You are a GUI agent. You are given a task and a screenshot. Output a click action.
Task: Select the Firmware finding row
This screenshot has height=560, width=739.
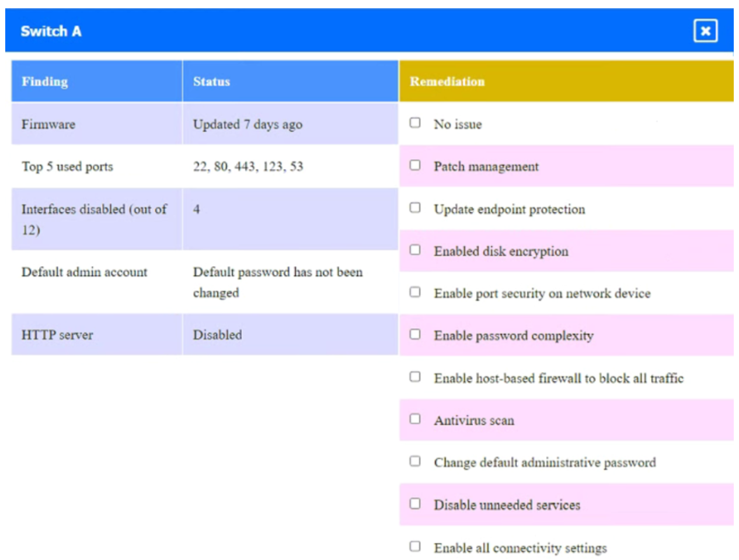(x=48, y=124)
